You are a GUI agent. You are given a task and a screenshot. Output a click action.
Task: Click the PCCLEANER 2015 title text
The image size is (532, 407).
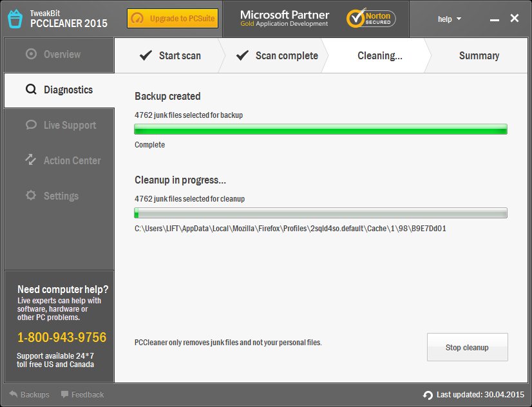click(x=69, y=23)
